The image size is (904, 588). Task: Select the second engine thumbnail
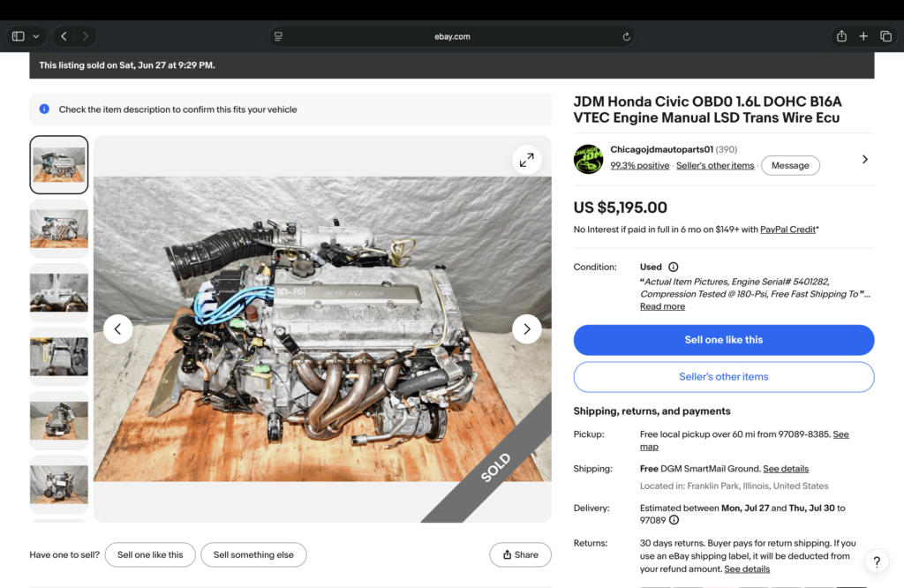pyautogui.click(x=59, y=229)
